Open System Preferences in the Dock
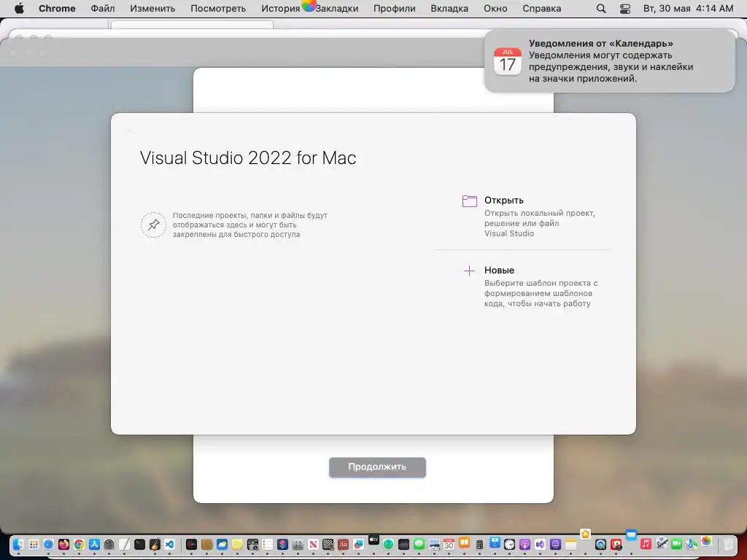The height and width of the screenshot is (560, 747). point(109,544)
